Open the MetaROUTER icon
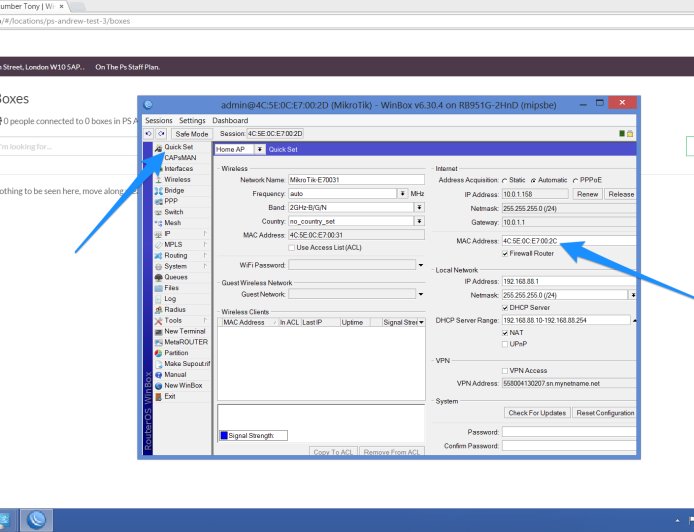Image resolution: width=694 pixels, height=532 pixels. (x=158, y=343)
